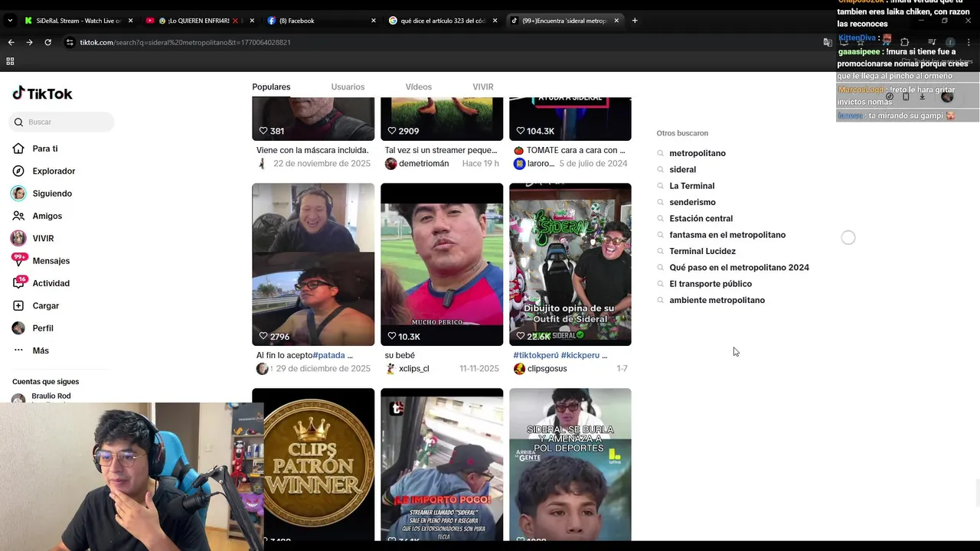Image resolution: width=980 pixels, height=551 pixels.
Task: Open demetriomán user profile
Action: coord(423,164)
